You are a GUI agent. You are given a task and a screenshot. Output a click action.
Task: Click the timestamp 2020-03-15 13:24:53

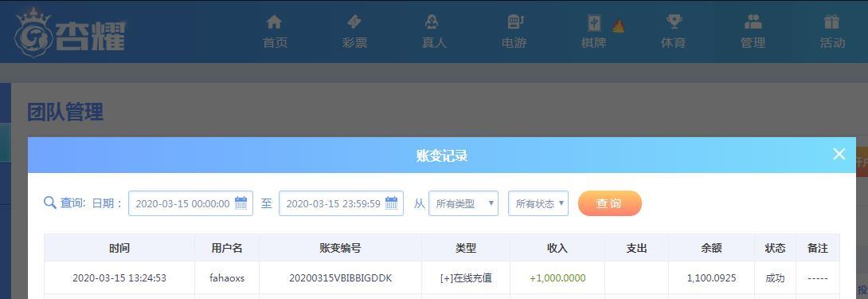click(119, 278)
